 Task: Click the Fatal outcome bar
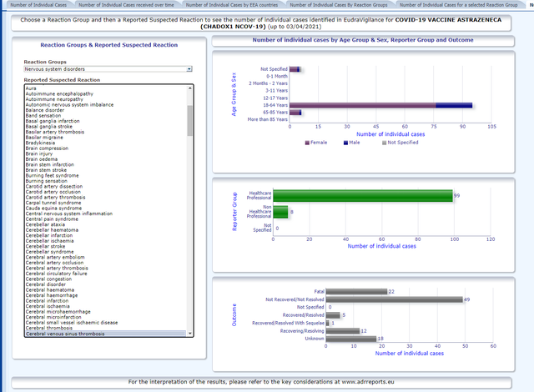[x=356, y=292]
